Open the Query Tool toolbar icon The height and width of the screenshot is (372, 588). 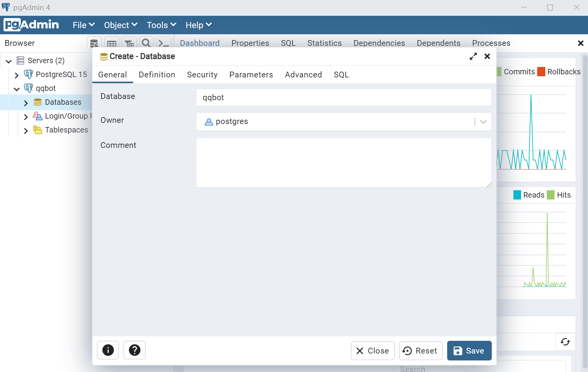94,43
